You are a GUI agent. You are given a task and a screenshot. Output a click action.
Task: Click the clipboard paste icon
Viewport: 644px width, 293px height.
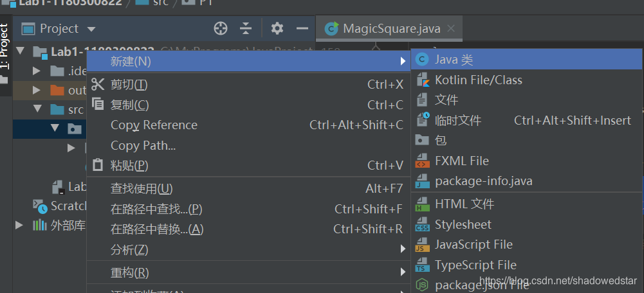point(98,165)
